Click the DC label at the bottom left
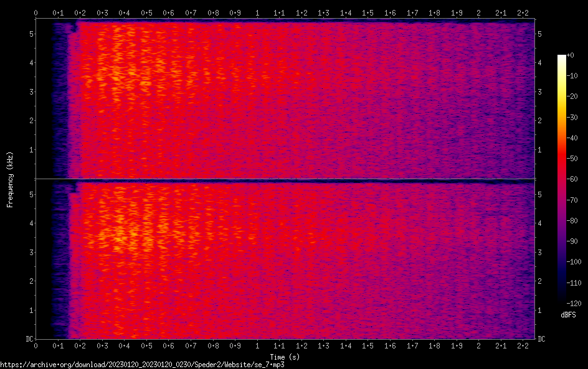588x369 pixels. [x=29, y=339]
